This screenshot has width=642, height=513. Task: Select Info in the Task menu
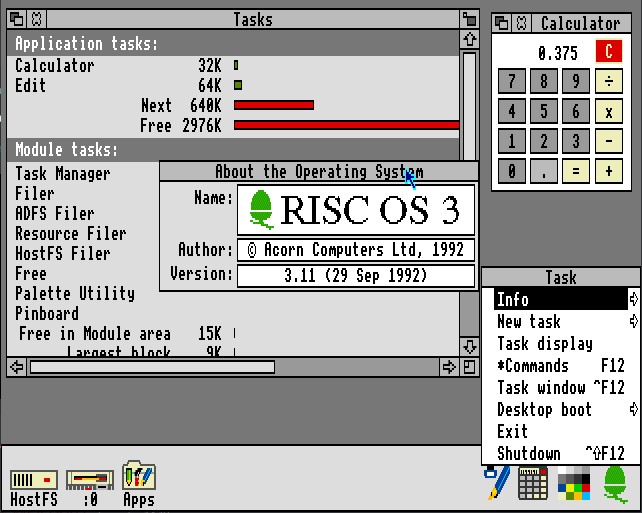[561, 299]
